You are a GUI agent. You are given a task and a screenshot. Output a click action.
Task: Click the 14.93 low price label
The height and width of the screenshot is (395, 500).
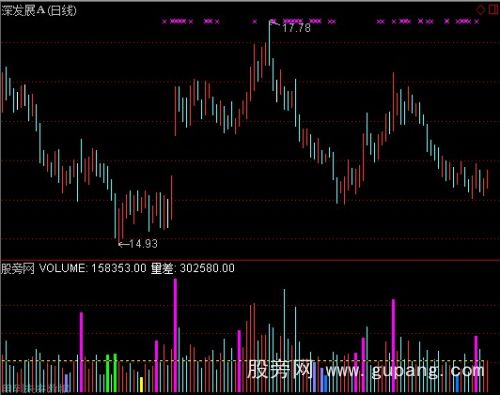(x=143, y=244)
